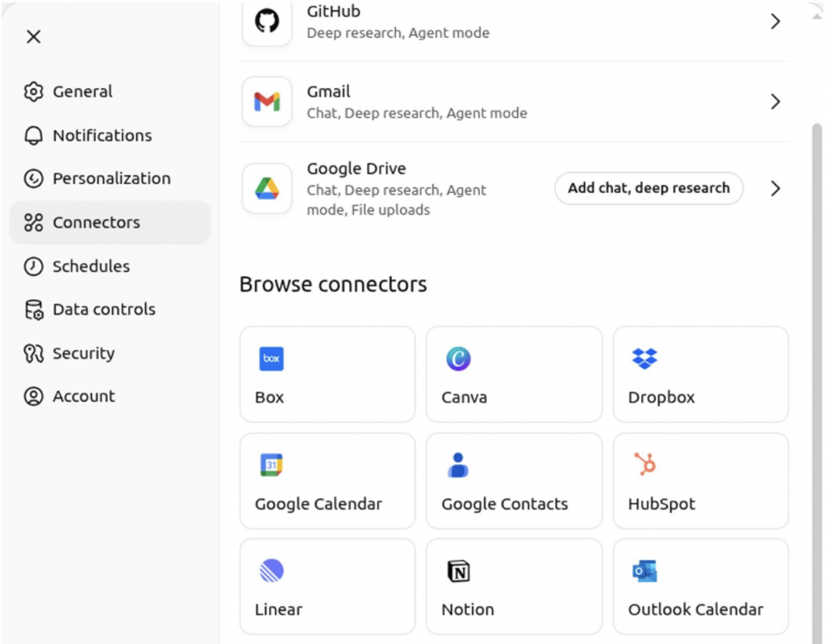Click the GitHub logo icon
The width and height of the screenshot is (825, 644).
coord(266,21)
